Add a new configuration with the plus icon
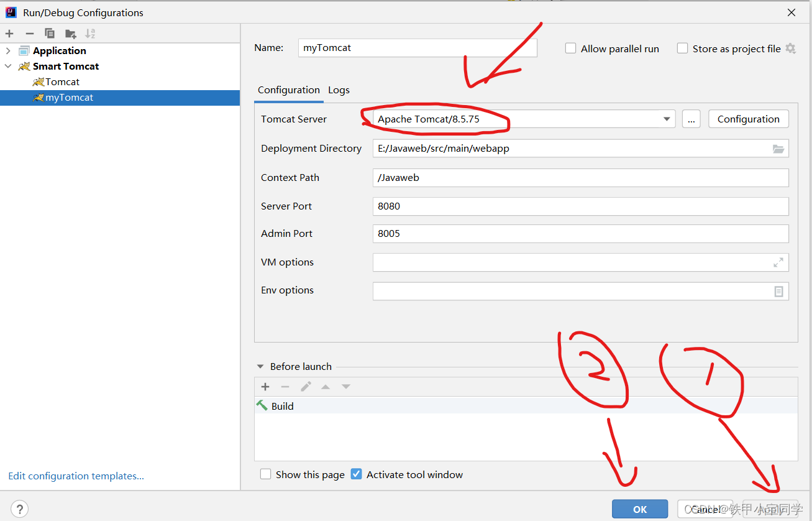This screenshot has height=521, width=812. pos(9,34)
